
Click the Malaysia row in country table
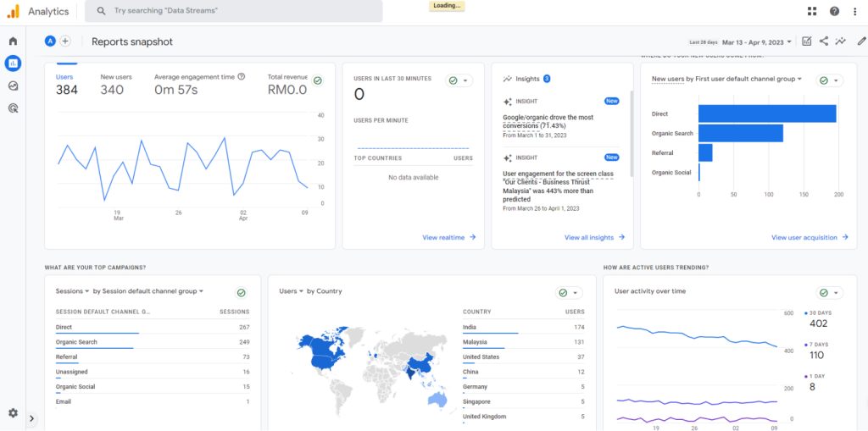click(524, 342)
